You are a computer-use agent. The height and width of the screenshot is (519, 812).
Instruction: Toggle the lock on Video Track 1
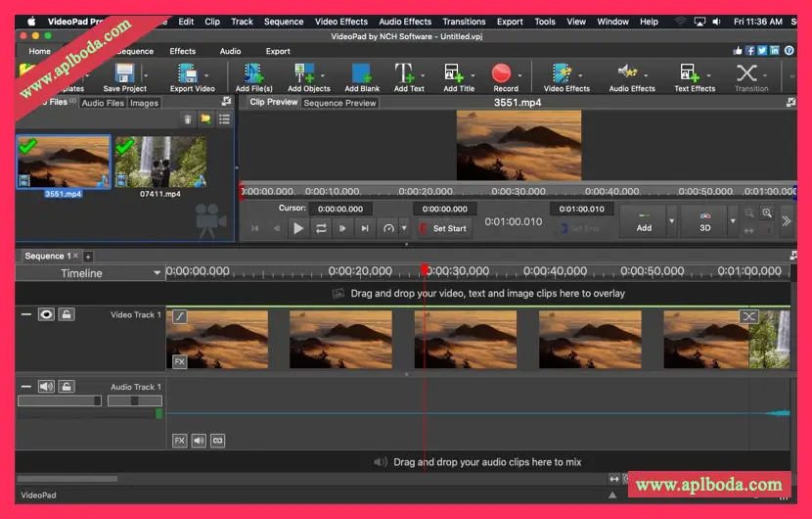(66, 314)
